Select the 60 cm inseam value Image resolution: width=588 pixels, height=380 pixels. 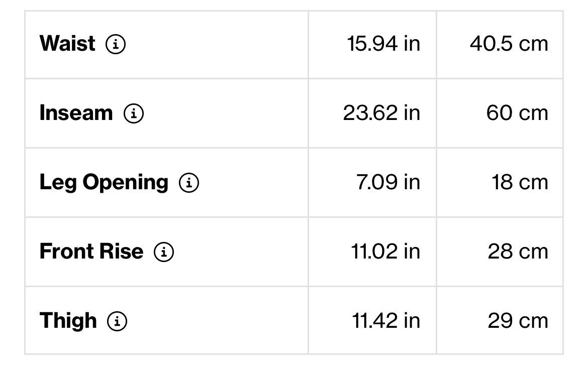pyautogui.click(x=517, y=113)
